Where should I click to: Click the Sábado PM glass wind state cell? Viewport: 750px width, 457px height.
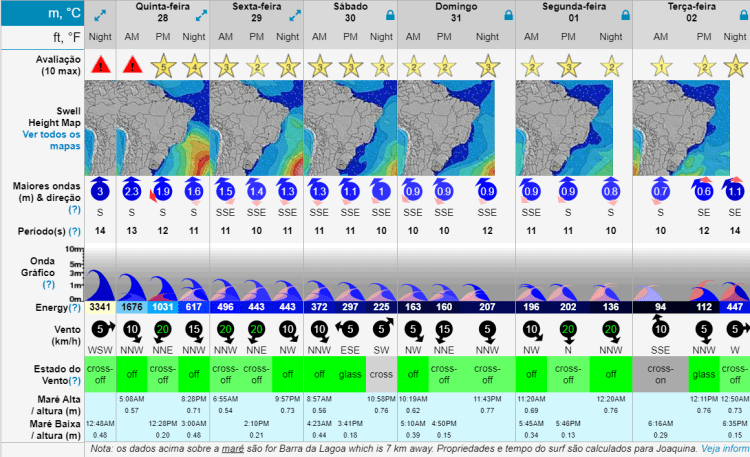click(x=350, y=374)
